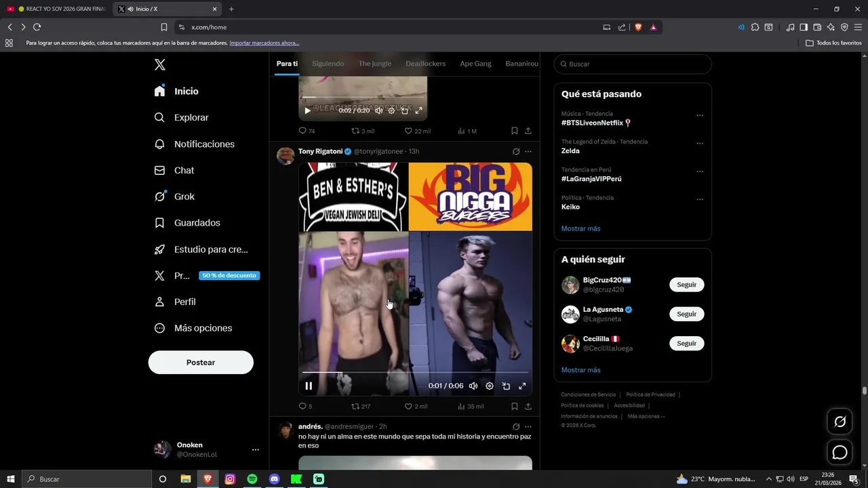Open Premium 50 % de descuento offer
The height and width of the screenshot is (488, 868).
pyautogui.click(x=207, y=276)
